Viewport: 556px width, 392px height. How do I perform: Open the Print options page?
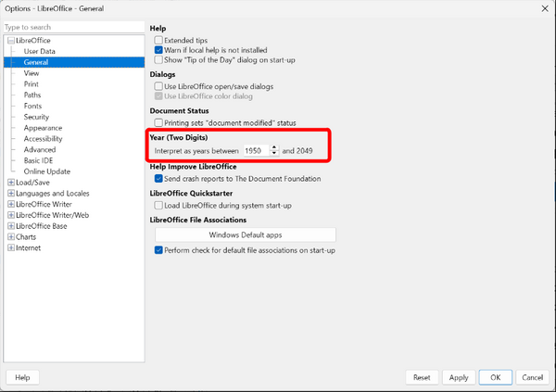click(32, 84)
